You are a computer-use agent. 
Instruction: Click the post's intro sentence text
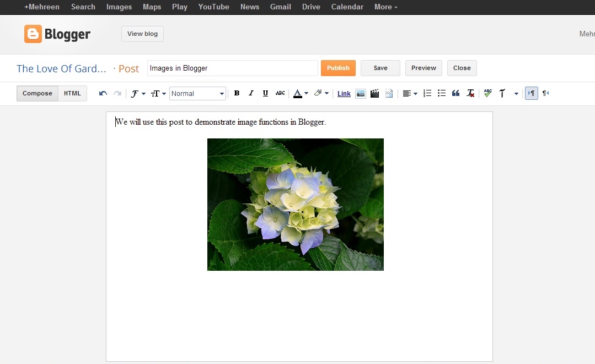pyautogui.click(x=221, y=122)
